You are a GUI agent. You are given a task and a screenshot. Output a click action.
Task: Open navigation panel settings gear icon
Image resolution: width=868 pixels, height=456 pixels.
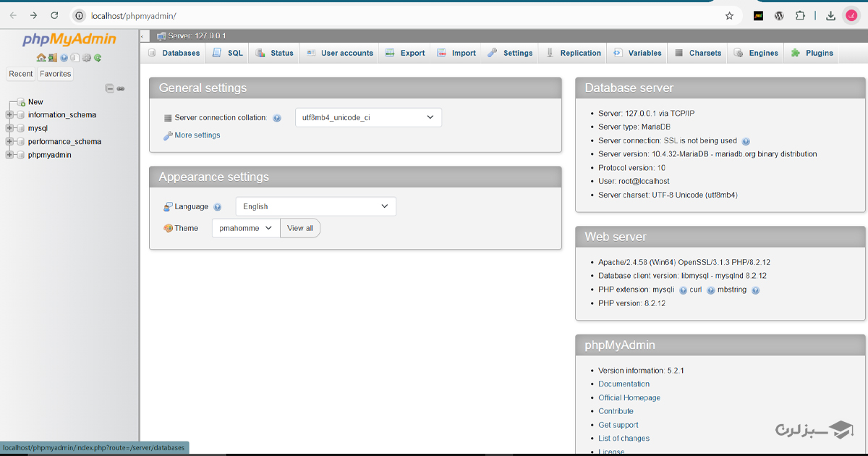(x=86, y=58)
